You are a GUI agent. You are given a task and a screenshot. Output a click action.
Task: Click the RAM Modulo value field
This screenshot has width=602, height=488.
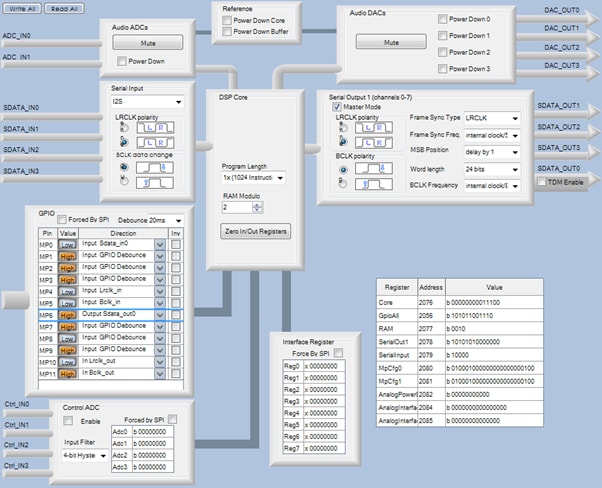tap(237, 207)
